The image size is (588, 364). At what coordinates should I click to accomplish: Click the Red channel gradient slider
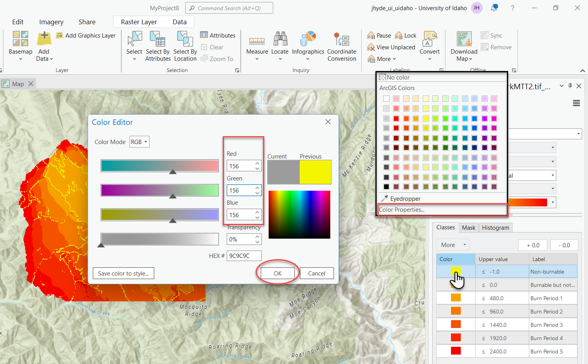point(160,166)
